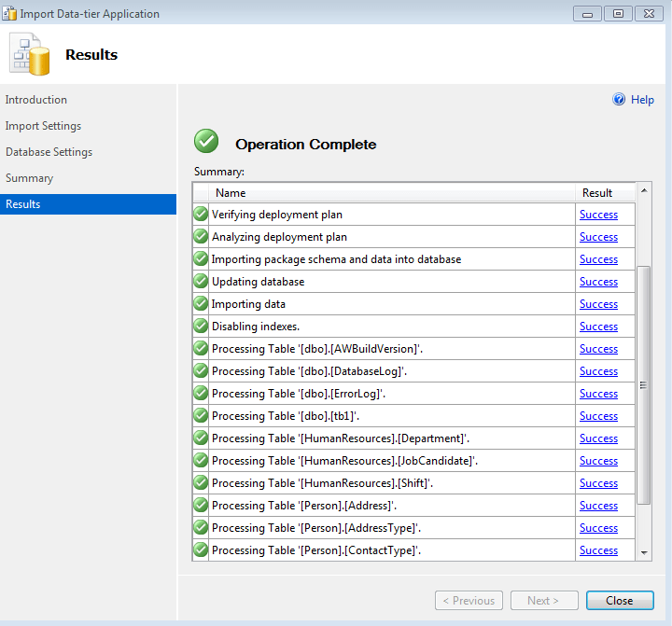Go to the Import Settings page
The height and width of the screenshot is (626, 672).
point(43,126)
